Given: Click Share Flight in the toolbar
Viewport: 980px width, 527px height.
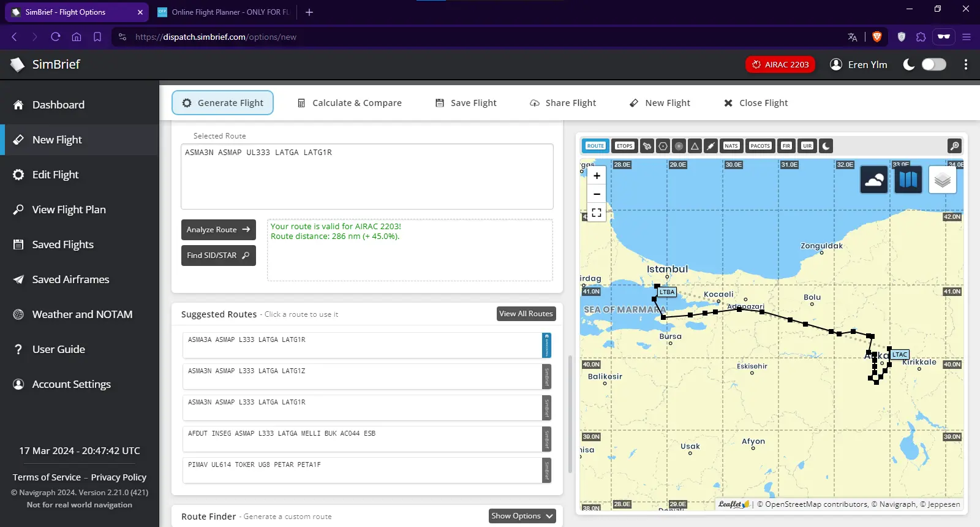Looking at the screenshot, I should click(563, 103).
